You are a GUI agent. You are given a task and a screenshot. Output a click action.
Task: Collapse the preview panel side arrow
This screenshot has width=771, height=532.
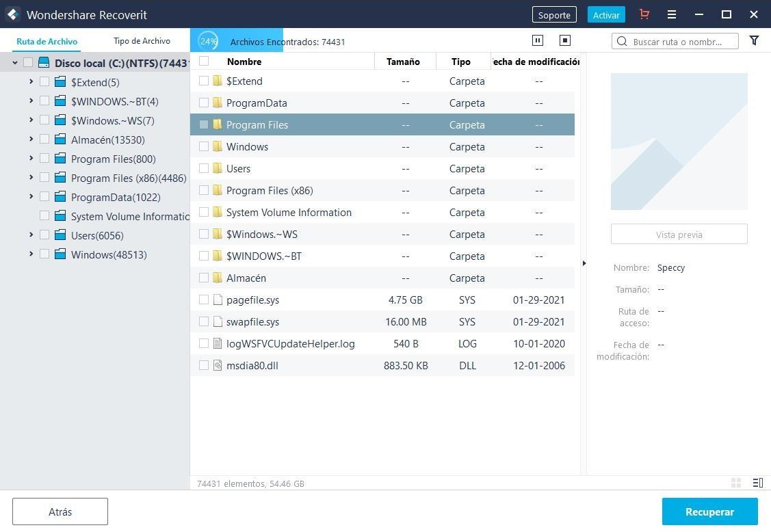click(584, 263)
